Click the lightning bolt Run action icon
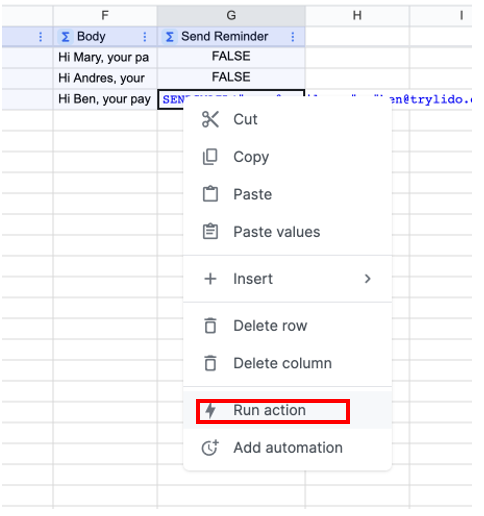The image size is (484, 516). click(x=210, y=410)
